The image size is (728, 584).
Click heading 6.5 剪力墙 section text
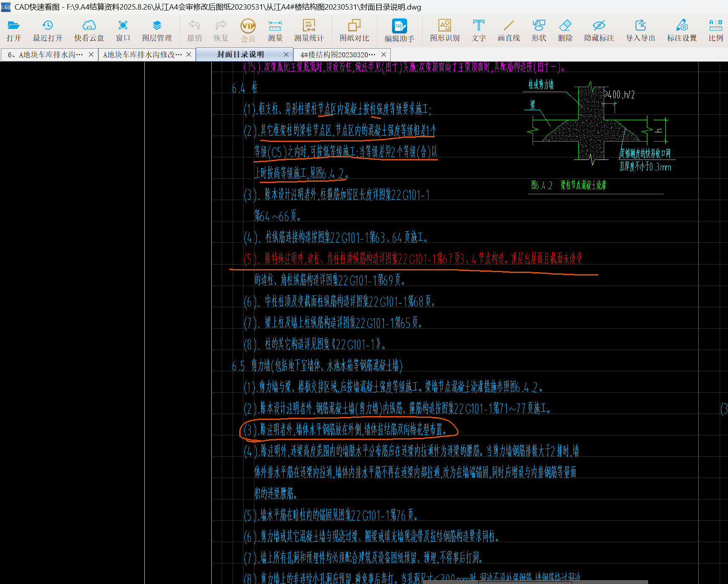(317, 366)
